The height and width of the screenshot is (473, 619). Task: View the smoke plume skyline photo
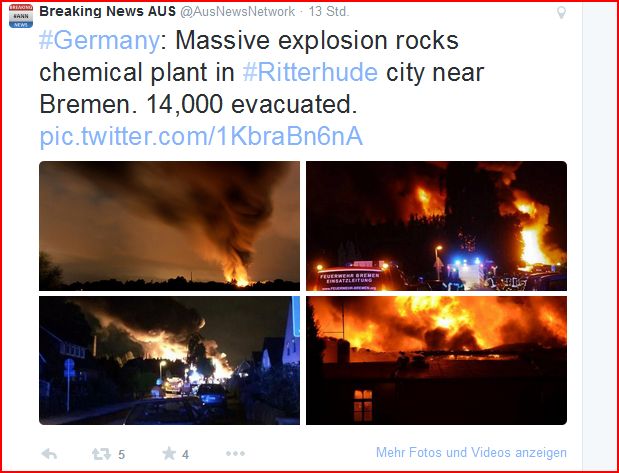[x=169, y=226]
